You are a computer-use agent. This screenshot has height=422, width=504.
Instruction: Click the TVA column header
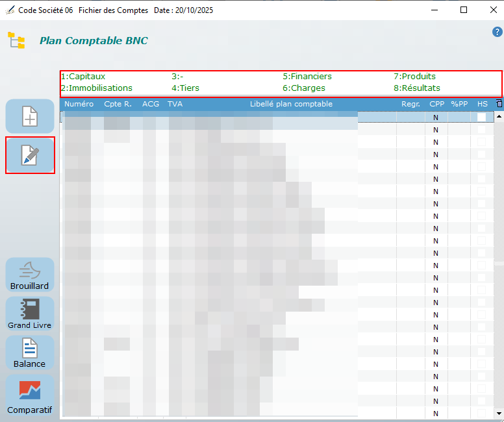[x=175, y=104]
